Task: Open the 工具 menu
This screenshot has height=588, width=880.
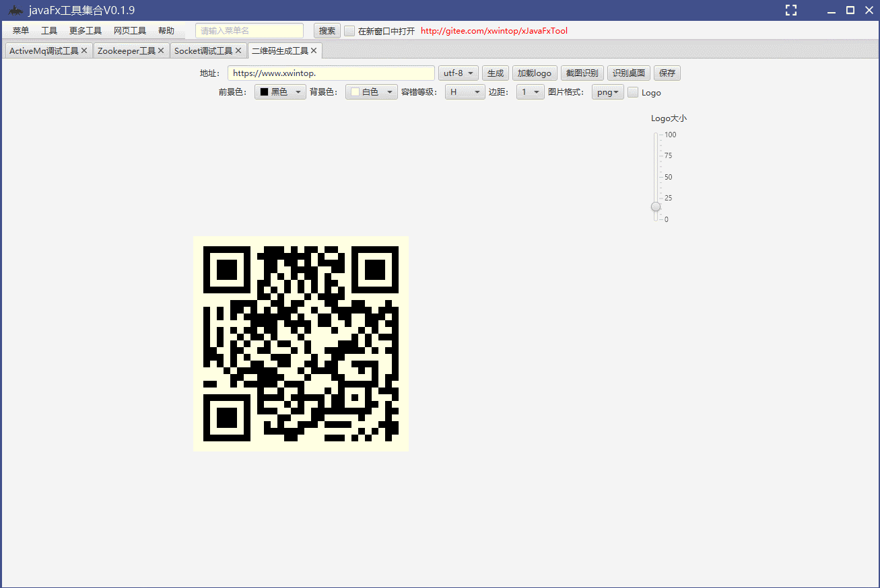Action: (49, 31)
